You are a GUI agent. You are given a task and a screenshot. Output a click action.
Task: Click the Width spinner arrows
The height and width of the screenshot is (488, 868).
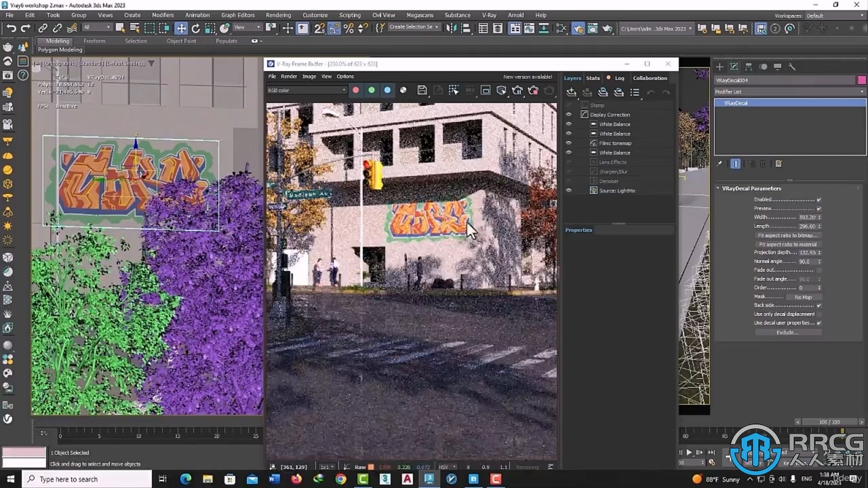820,218
